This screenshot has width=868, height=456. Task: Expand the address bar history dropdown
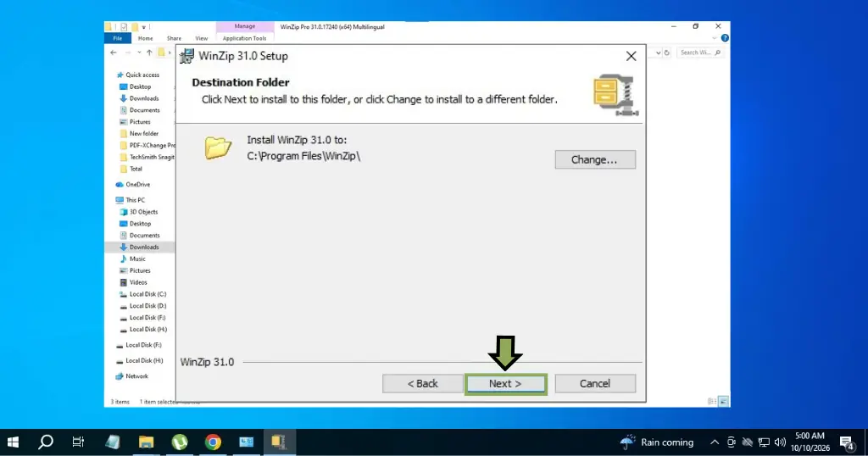[x=658, y=53]
